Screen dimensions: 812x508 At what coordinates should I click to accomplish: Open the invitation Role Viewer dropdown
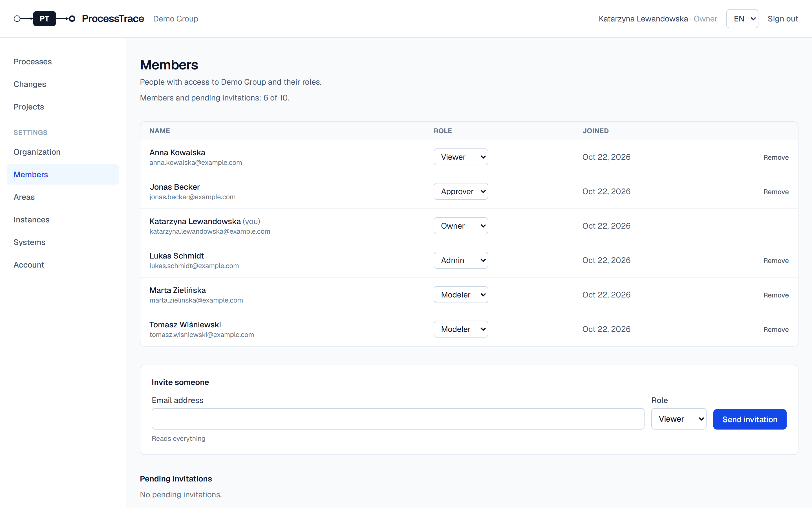(678, 419)
